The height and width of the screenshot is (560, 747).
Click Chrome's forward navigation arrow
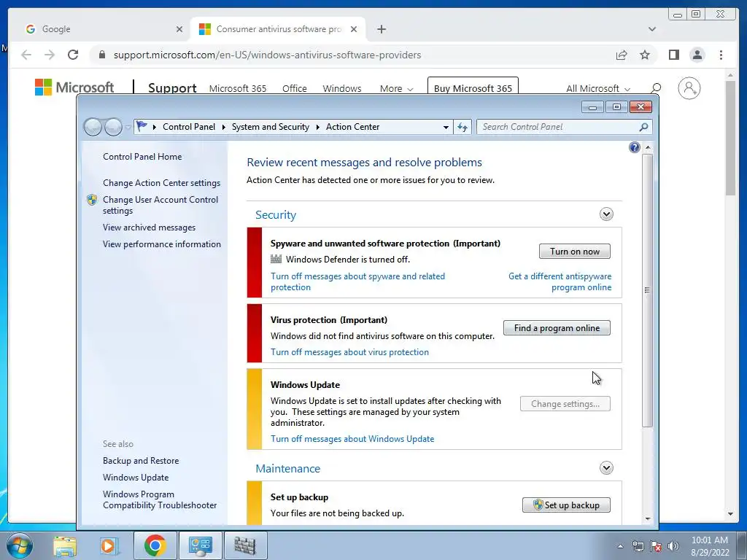point(50,55)
